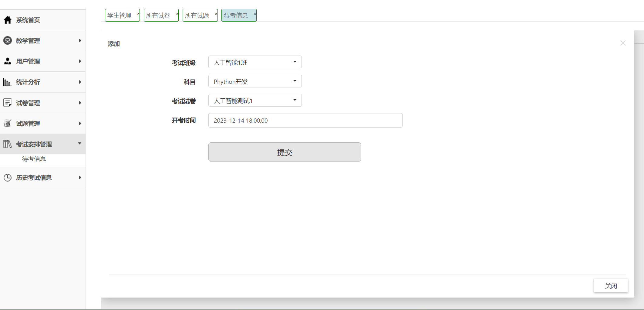This screenshot has height=310, width=644.
Task: Click the 试卷管理 document icon
Action: click(x=8, y=103)
